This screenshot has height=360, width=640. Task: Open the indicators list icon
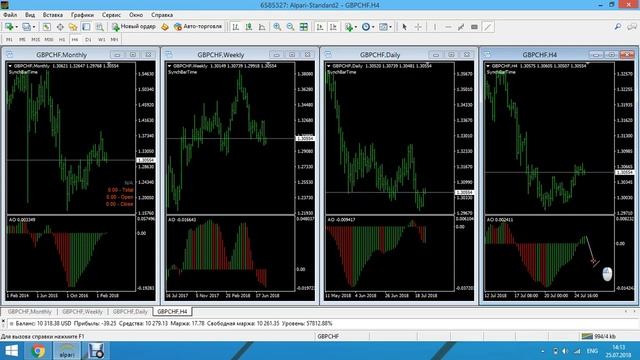click(x=348, y=27)
